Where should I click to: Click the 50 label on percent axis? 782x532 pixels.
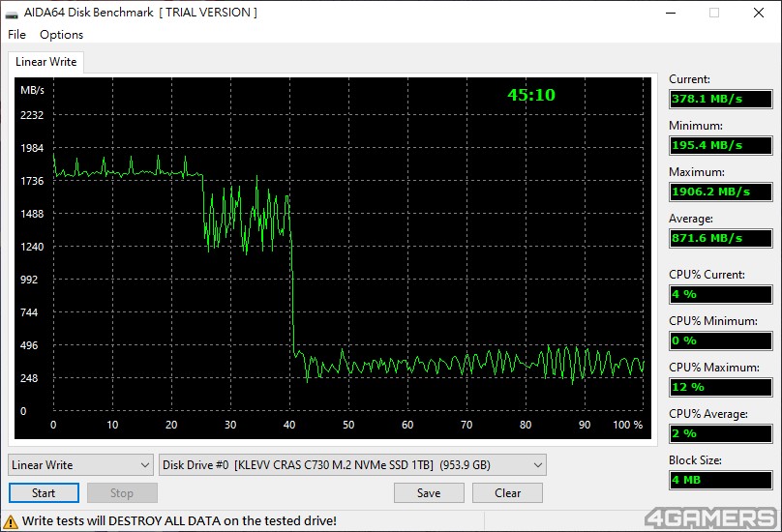click(348, 425)
